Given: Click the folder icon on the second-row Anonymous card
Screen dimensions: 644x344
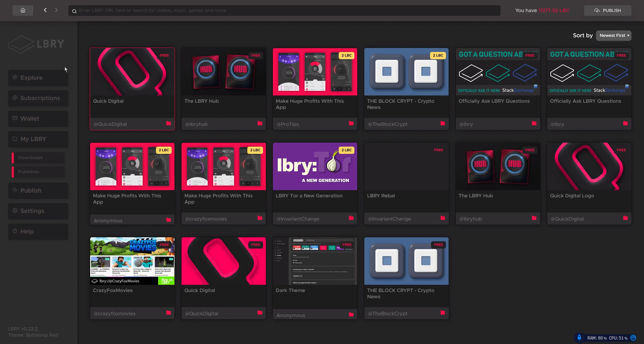Looking at the screenshot, I should click(168, 220).
